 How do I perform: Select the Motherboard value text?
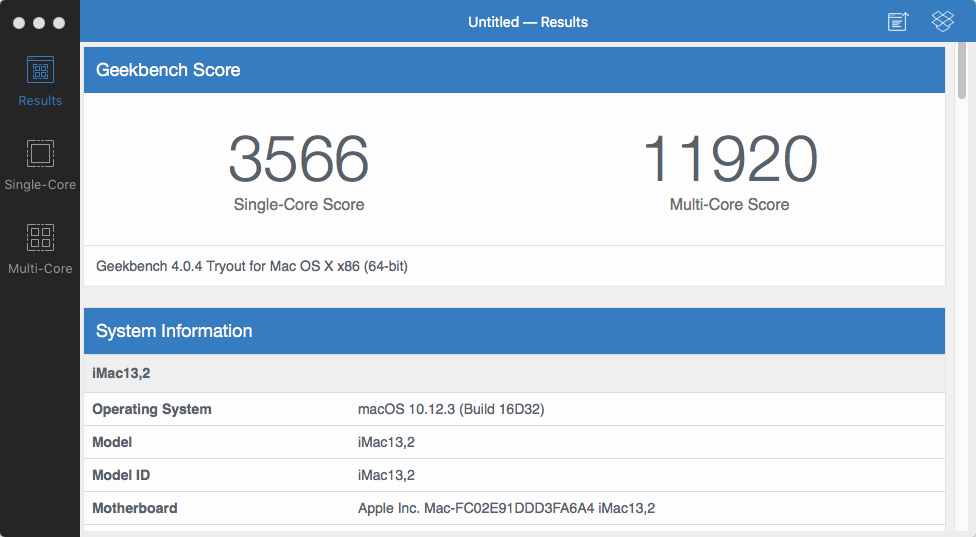(x=506, y=508)
